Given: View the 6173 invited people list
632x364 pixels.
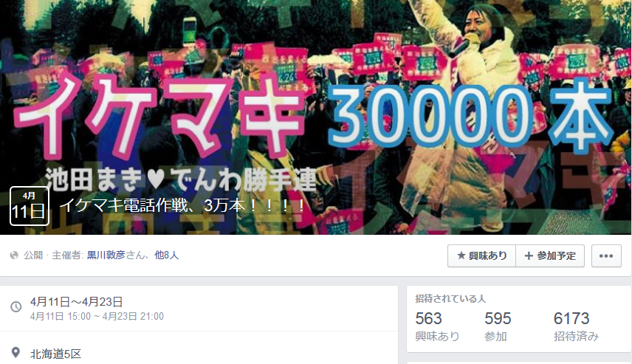Looking at the screenshot, I should pos(576,326).
